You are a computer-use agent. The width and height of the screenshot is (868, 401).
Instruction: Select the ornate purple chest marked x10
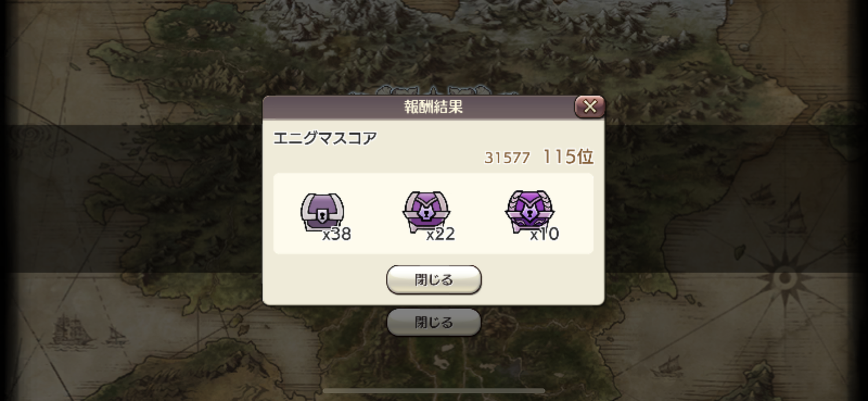pyautogui.click(x=529, y=211)
